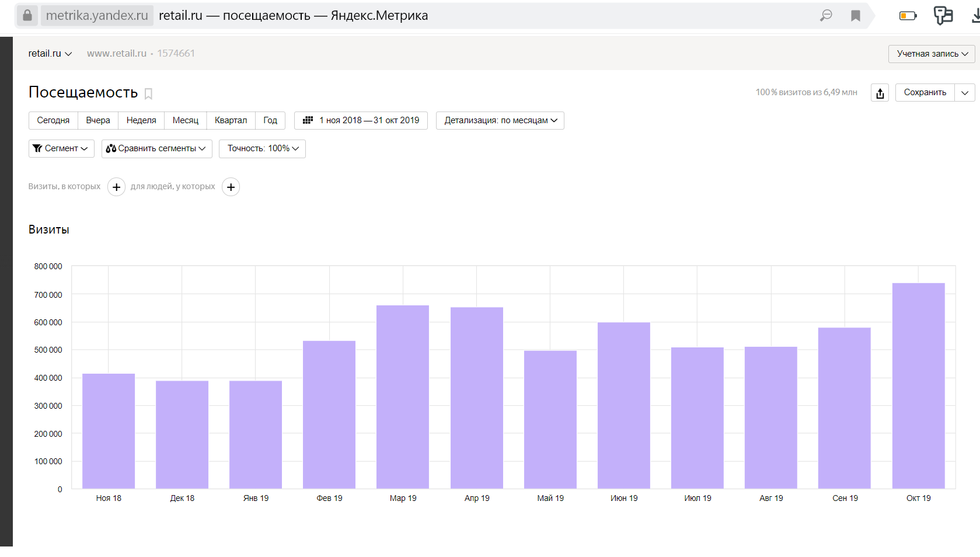Add a visits condition plus button
The width and height of the screenshot is (980, 557).
(x=117, y=187)
